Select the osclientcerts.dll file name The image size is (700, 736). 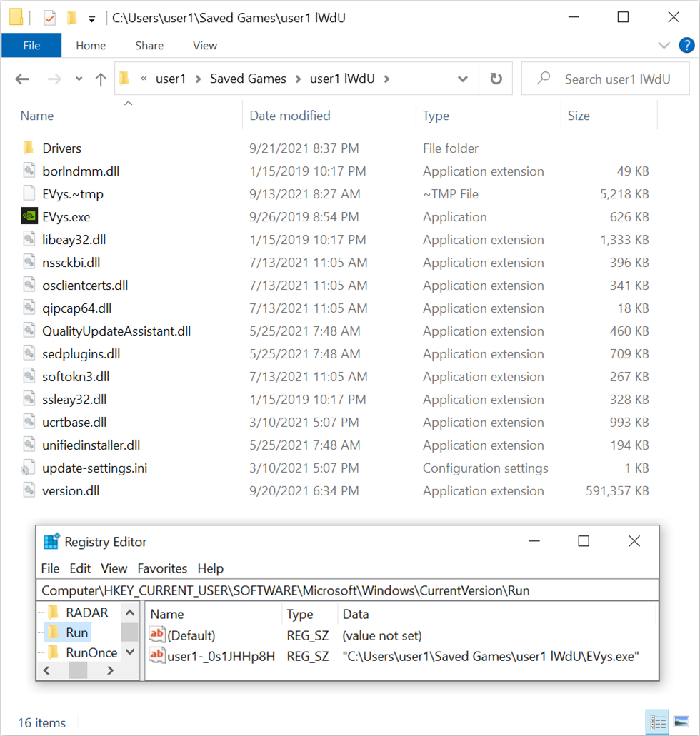point(85,286)
